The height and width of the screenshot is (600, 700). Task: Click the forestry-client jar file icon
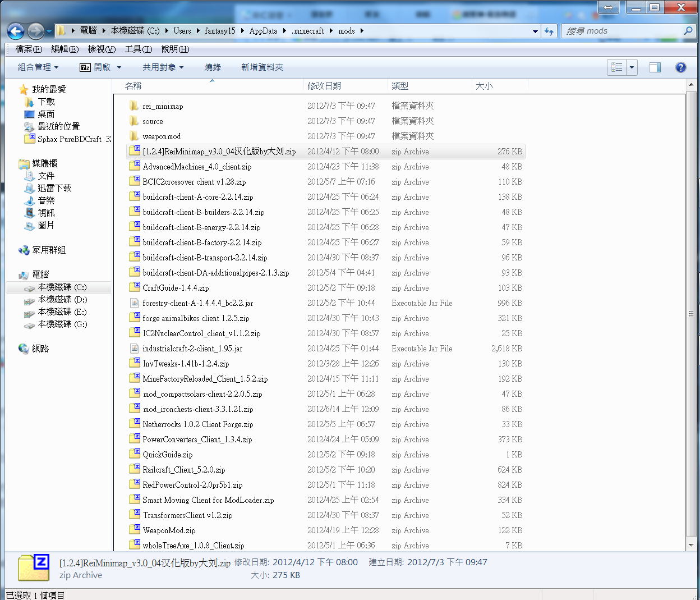click(x=134, y=303)
